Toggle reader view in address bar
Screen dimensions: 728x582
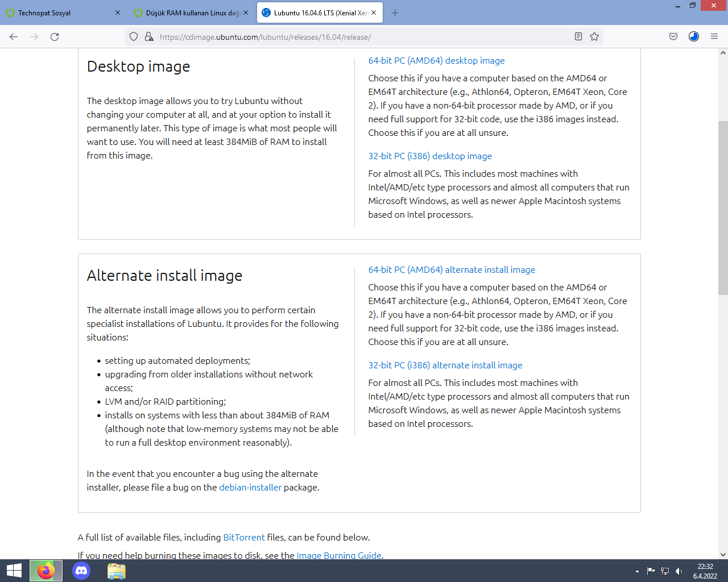tap(578, 37)
